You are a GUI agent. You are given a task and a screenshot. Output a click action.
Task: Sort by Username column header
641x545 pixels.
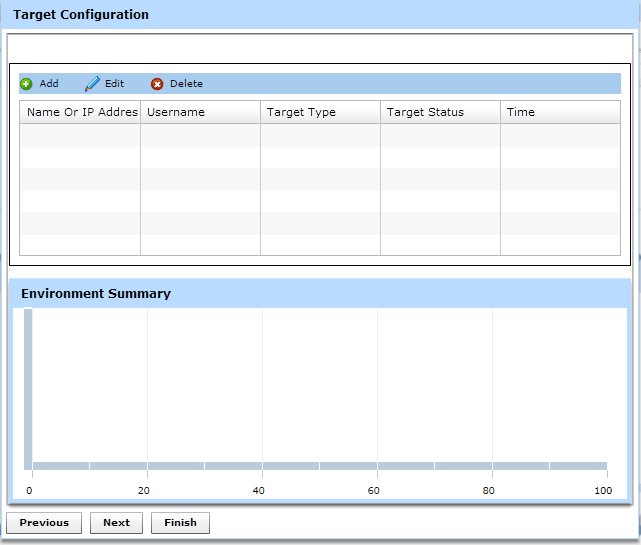pos(200,112)
